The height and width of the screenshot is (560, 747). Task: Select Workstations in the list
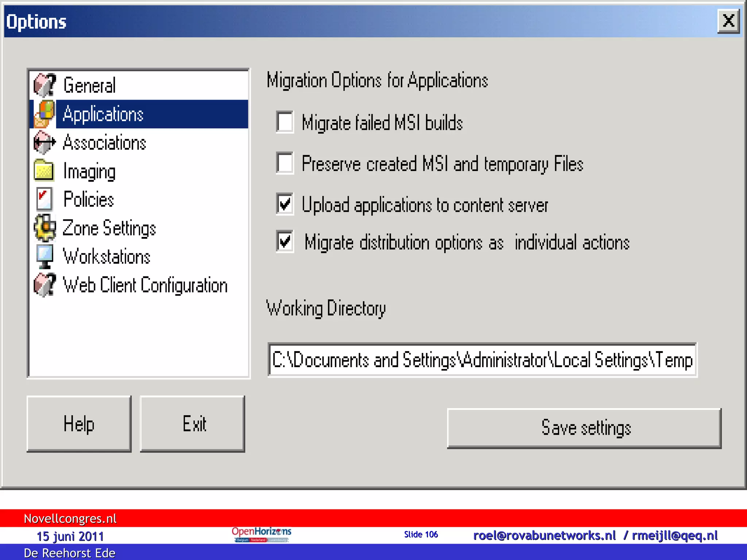(139, 256)
